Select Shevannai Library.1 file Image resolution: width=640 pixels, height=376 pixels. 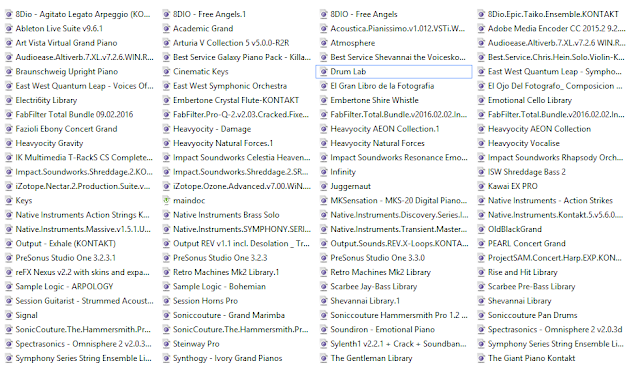coord(365,301)
